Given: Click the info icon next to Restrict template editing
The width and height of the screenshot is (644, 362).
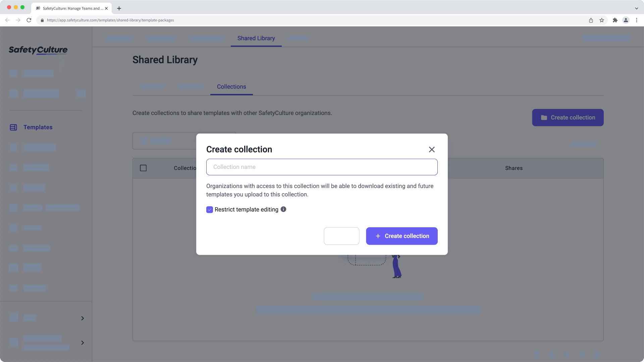Looking at the screenshot, I should [x=283, y=209].
